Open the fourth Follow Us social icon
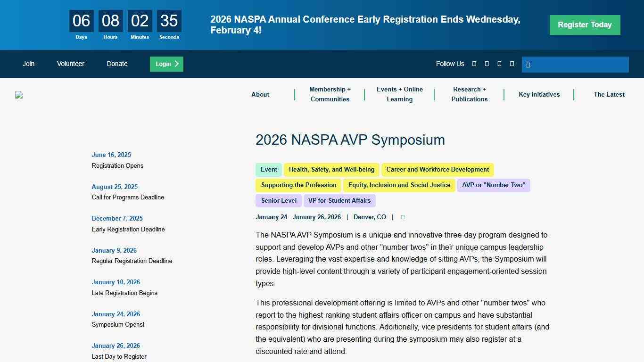Image resolution: width=644 pixels, height=362 pixels. coord(512,64)
